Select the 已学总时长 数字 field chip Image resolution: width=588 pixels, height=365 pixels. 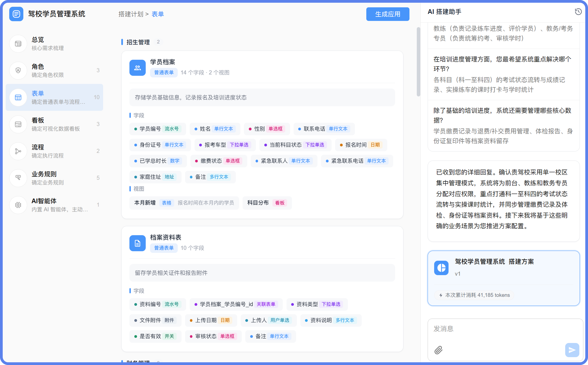tap(158, 161)
